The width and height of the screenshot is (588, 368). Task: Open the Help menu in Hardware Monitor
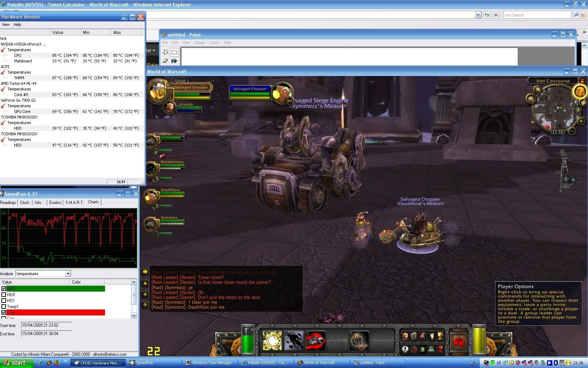17,25
